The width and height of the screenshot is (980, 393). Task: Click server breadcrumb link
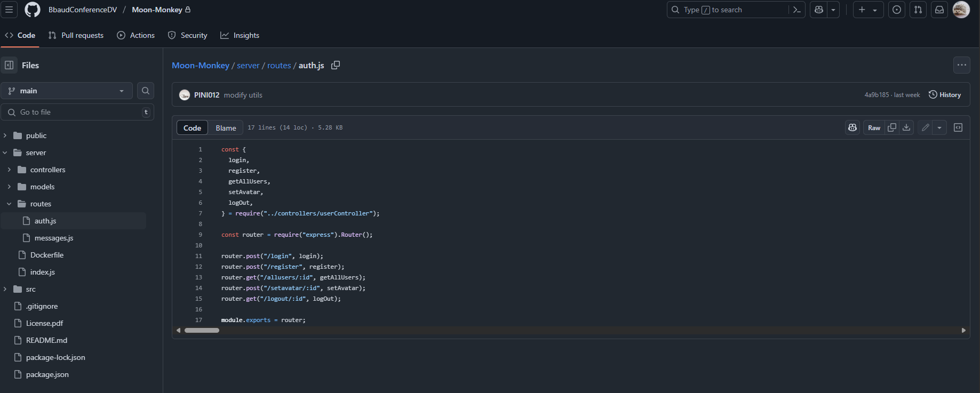point(248,65)
